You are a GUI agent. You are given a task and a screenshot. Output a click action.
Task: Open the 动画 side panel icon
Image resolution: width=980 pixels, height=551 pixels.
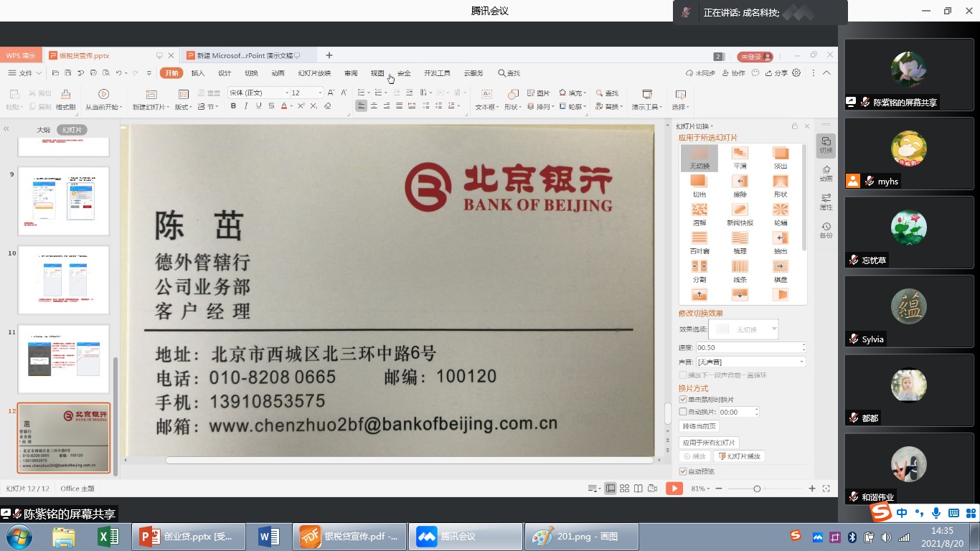pos(826,173)
